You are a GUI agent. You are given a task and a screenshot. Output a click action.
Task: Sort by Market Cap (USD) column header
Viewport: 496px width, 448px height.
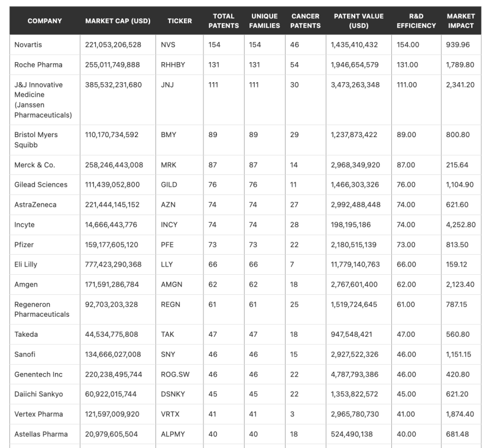[118, 21]
